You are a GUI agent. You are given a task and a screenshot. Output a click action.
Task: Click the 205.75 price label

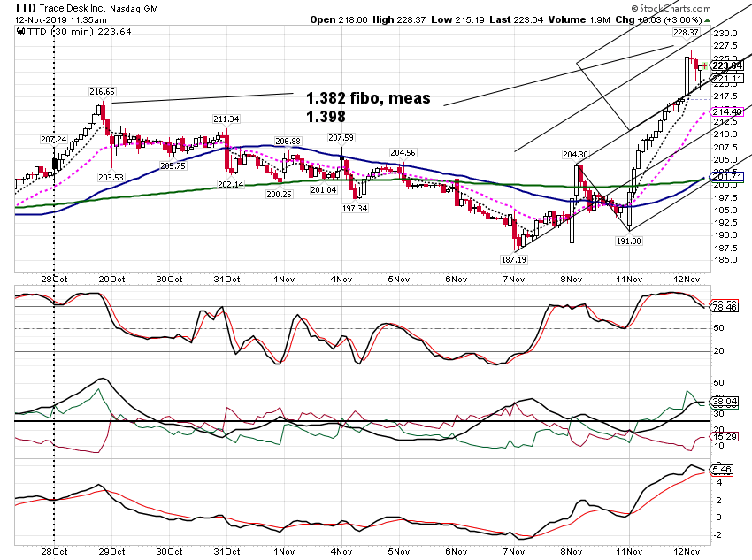(173, 166)
